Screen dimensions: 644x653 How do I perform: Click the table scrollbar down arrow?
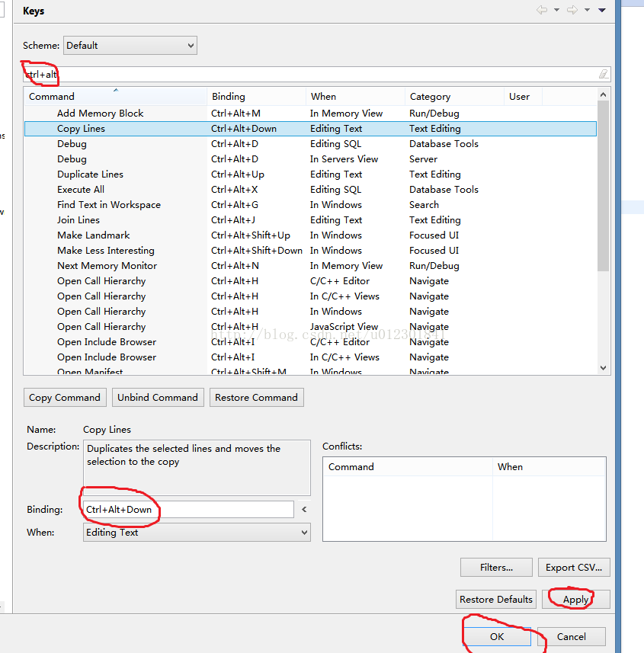coord(603,367)
